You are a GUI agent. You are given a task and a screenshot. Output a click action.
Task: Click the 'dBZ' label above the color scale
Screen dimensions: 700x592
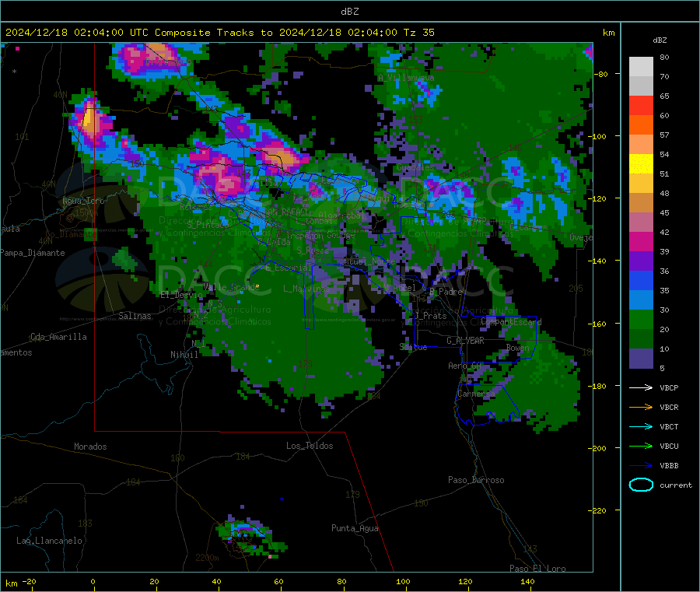[x=660, y=40]
